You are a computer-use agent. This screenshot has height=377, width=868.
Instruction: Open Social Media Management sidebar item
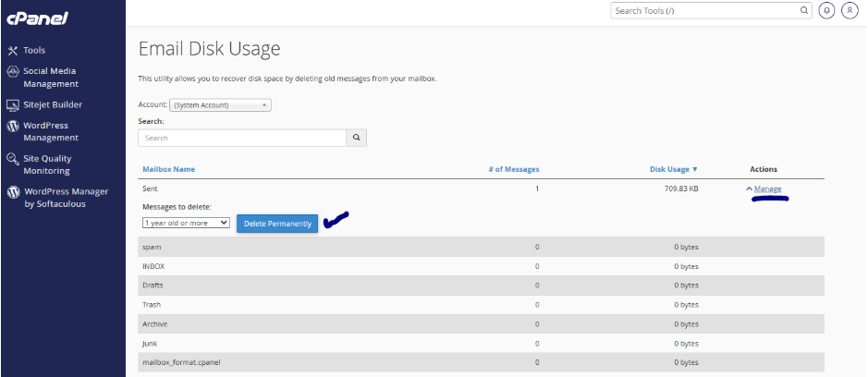pyautogui.click(x=50, y=78)
